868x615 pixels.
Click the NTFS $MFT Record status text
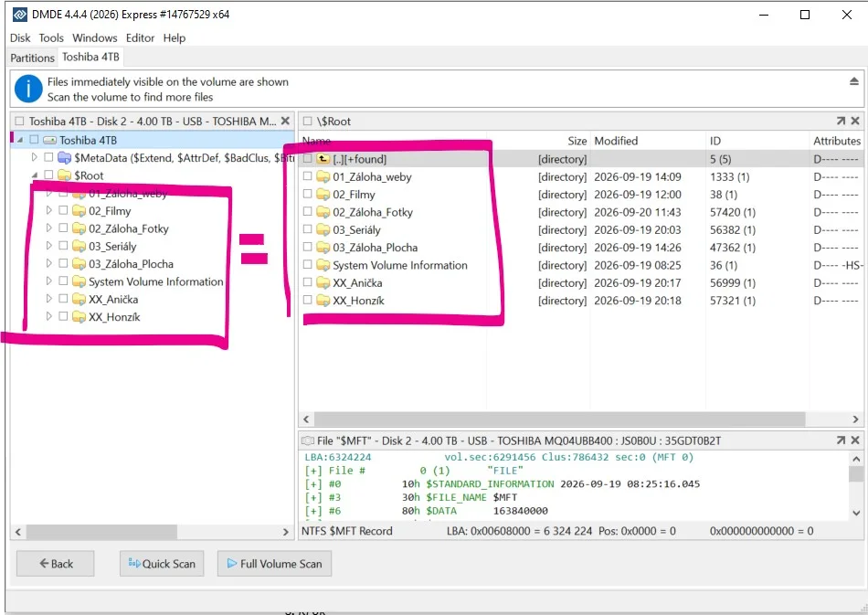pos(347,531)
